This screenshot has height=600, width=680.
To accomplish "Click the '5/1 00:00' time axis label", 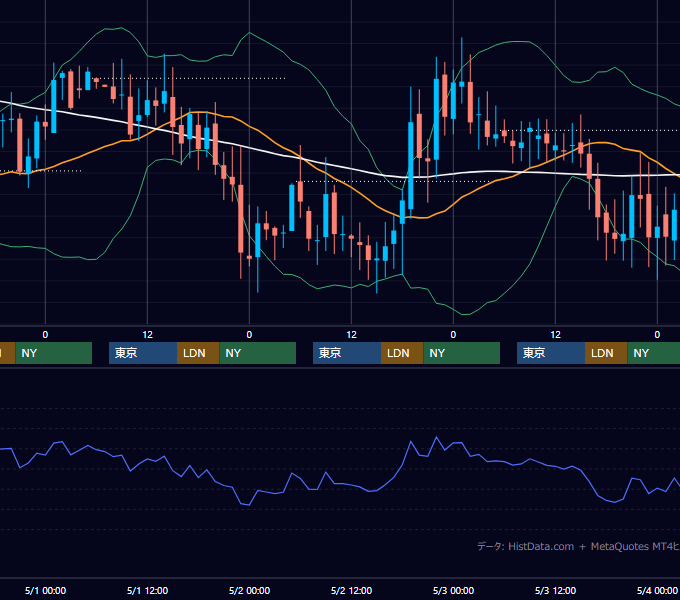I will pyautogui.click(x=46, y=590).
